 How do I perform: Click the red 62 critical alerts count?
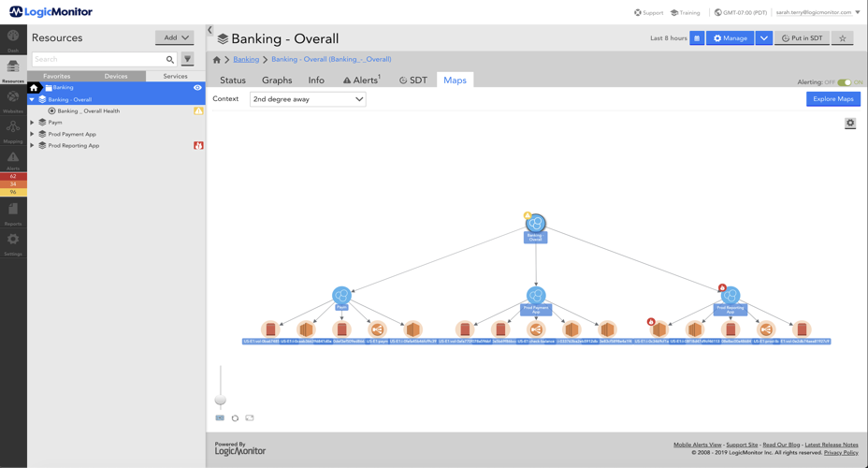click(13, 176)
